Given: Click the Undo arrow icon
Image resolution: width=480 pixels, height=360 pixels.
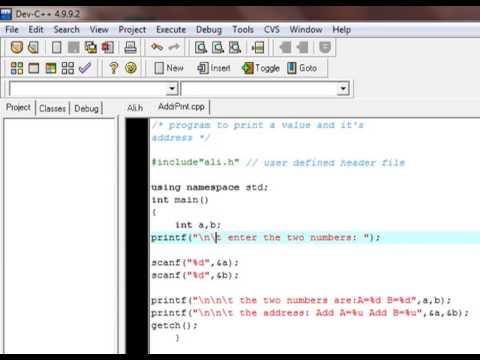Looking at the screenshot, I should click(157, 47).
